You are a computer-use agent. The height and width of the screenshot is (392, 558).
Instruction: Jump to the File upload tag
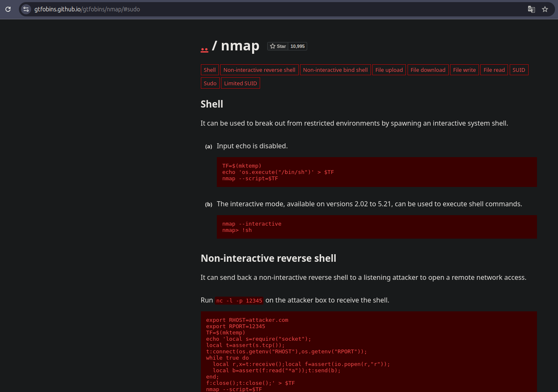[389, 70]
